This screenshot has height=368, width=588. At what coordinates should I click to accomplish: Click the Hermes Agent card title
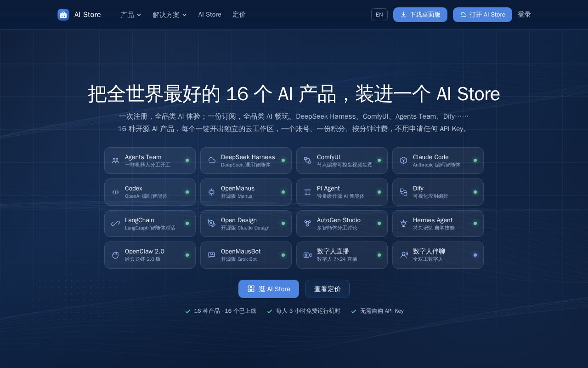click(x=433, y=220)
